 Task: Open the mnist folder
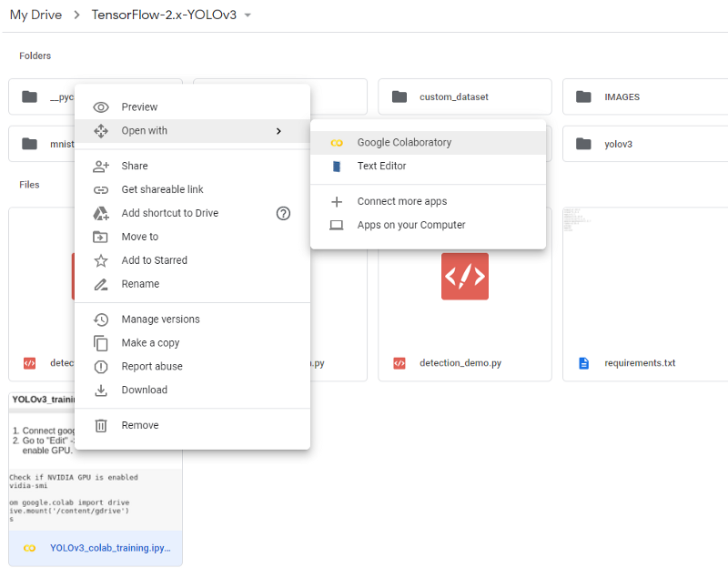(42, 144)
